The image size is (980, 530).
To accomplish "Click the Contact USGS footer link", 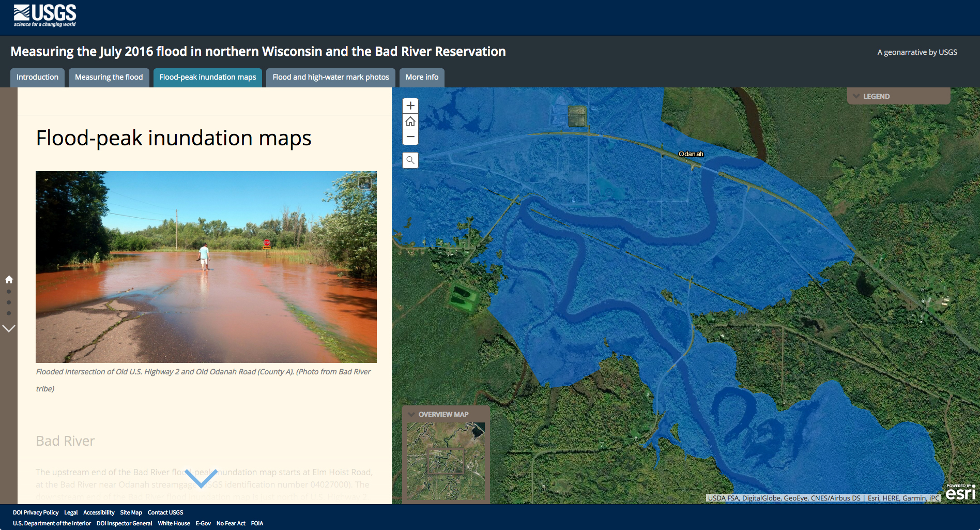I will click(x=165, y=512).
